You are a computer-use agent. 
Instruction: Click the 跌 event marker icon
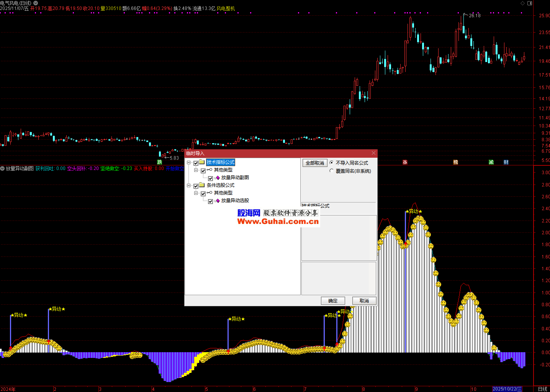point(160,162)
